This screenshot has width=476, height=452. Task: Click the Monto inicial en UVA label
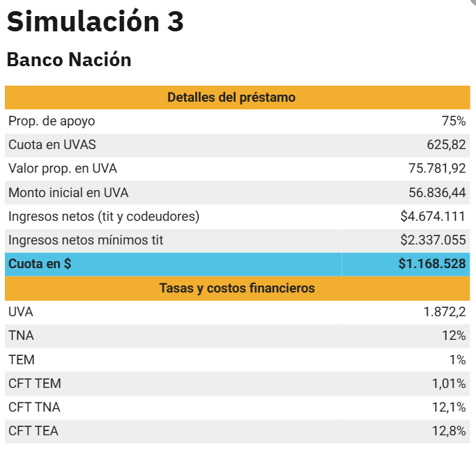(x=68, y=193)
